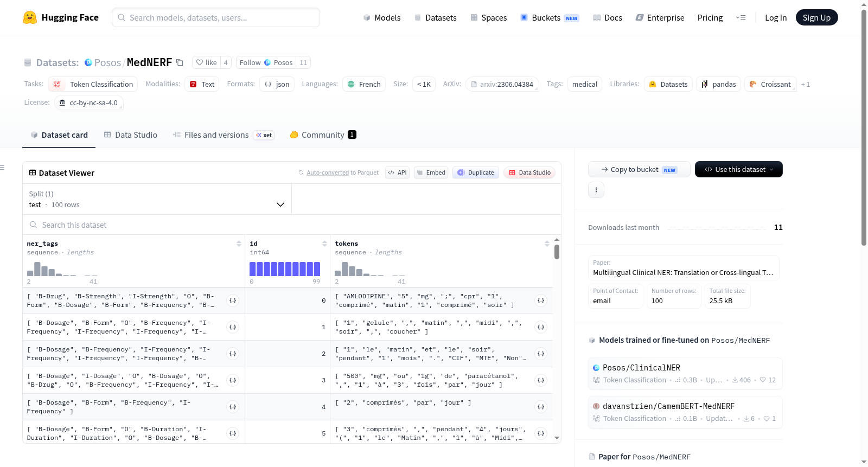Open the dataset viewer API button
Screen dimensions: 868x467
click(397, 172)
